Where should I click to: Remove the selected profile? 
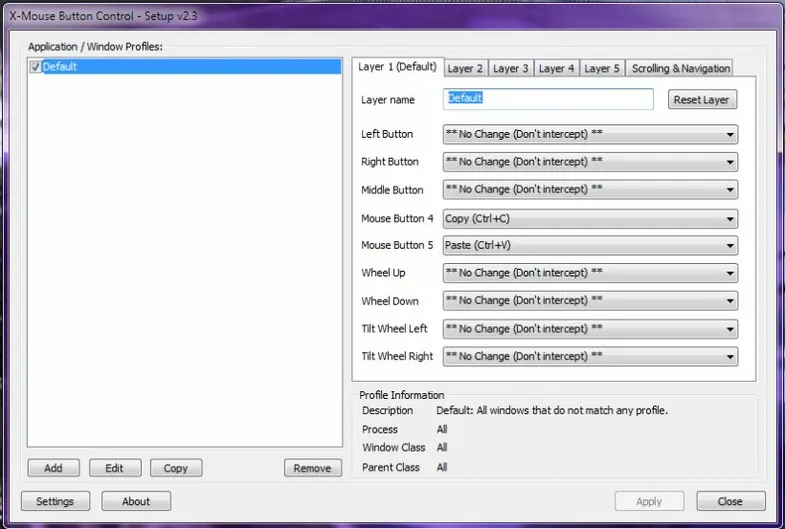point(313,468)
